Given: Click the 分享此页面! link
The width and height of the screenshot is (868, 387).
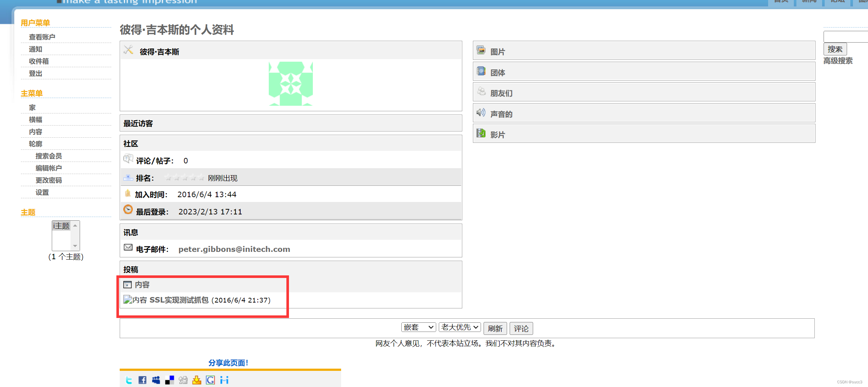Looking at the screenshot, I should tap(228, 363).
